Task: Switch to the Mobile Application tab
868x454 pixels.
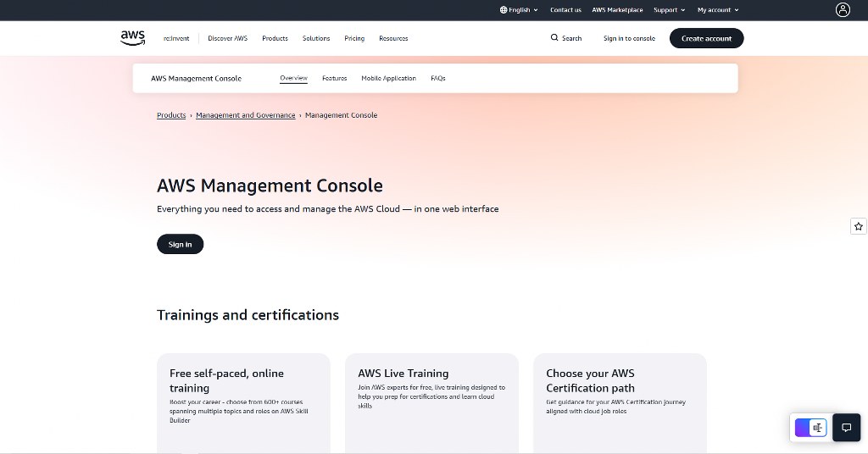Action: (x=388, y=78)
